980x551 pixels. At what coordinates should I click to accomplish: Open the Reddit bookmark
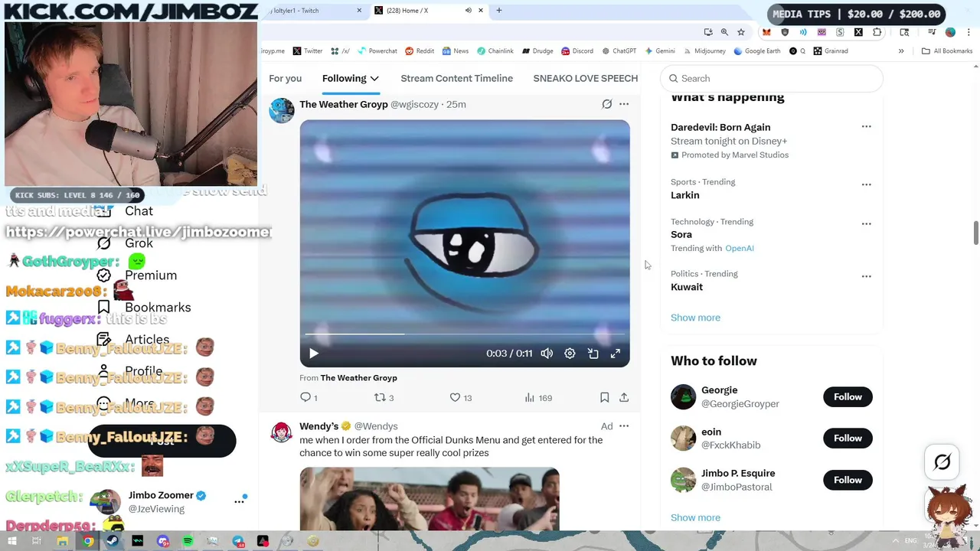420,51
